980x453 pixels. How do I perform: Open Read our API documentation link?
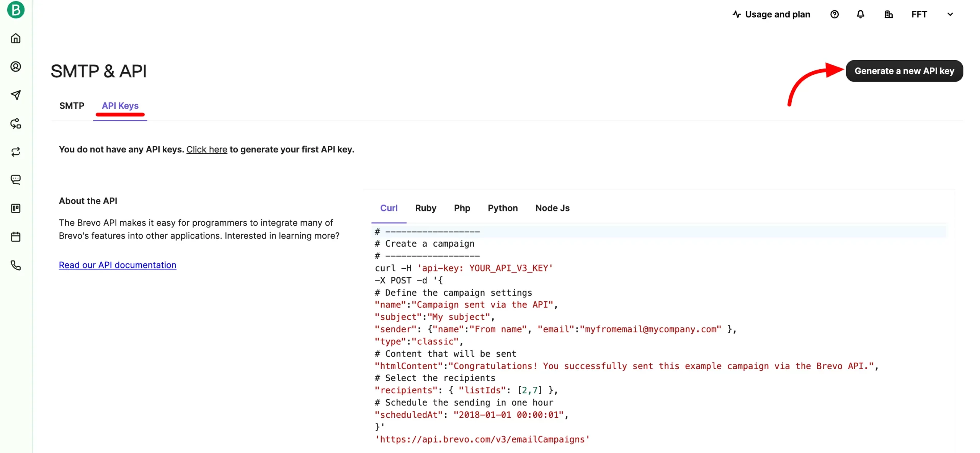pyautogui.click(x=118, y=265)
